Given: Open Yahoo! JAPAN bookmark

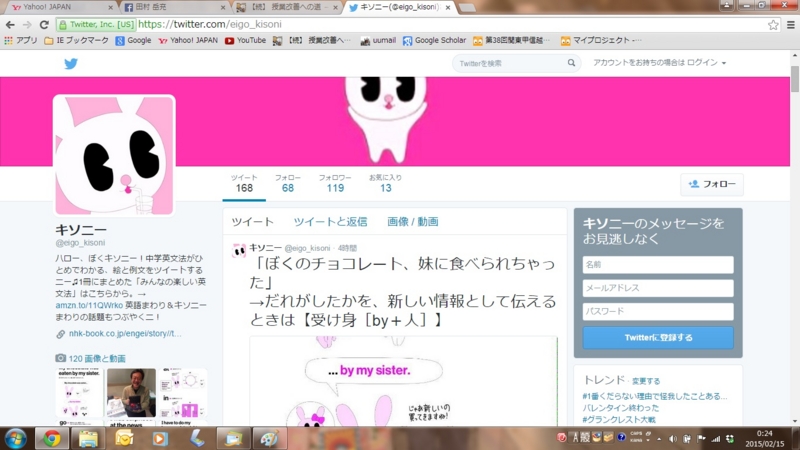Looking at the screenshot, I should pyautogui.click(x=188, y=40).
